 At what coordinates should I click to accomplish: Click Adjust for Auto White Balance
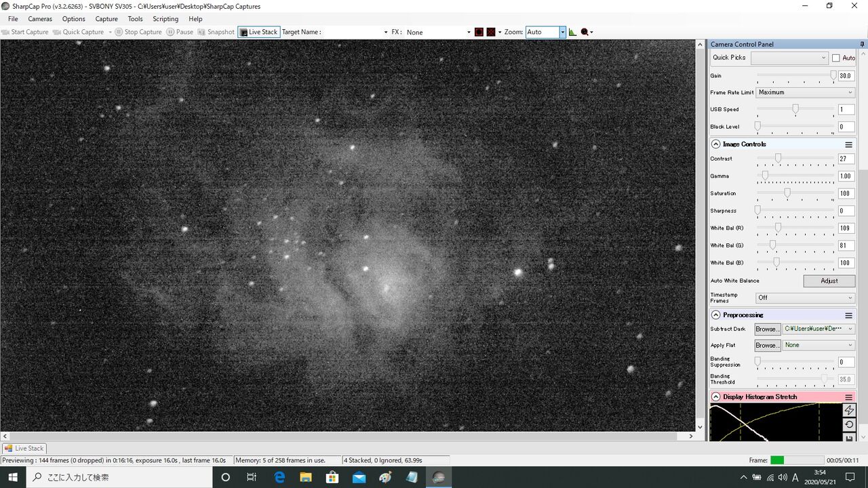(x=829, y=281)
